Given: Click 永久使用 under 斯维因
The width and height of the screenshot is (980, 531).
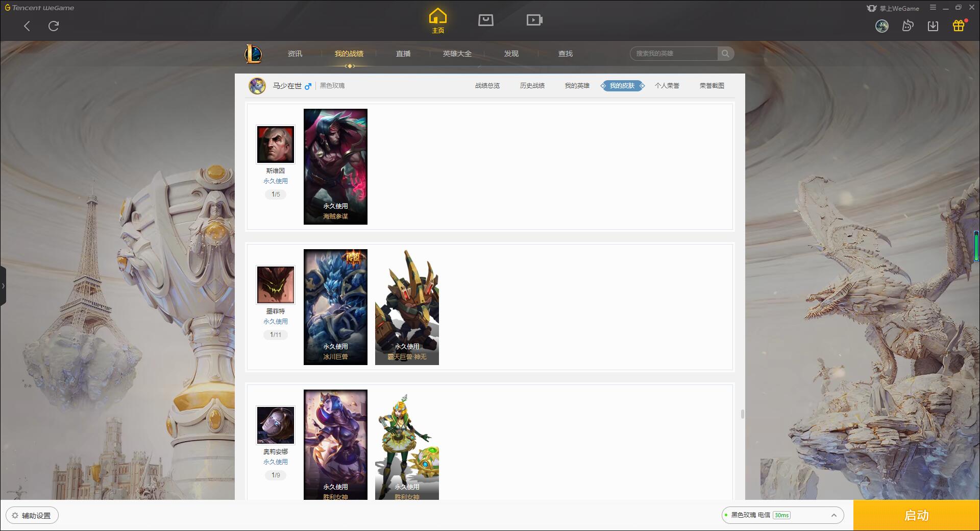Looking at the screenshot, I should coord(276,181).
